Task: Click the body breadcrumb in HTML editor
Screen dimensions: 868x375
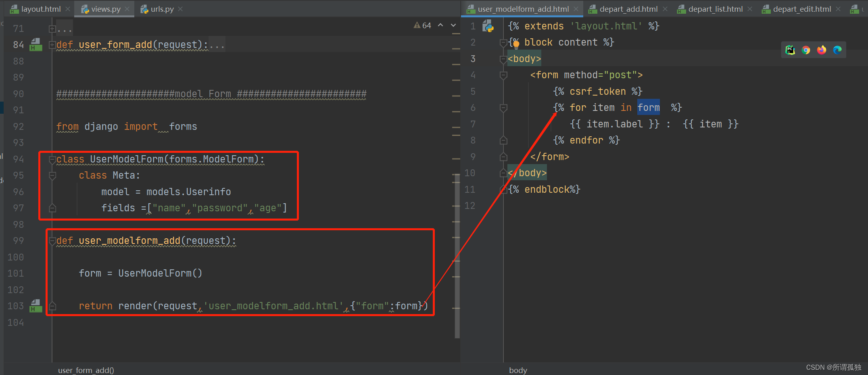Action: tap(518, 370)
